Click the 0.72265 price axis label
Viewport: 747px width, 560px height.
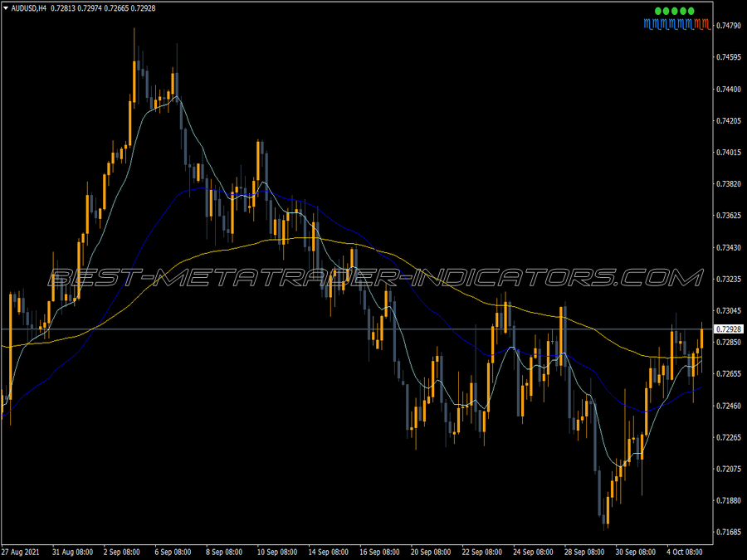click(729, 437)
